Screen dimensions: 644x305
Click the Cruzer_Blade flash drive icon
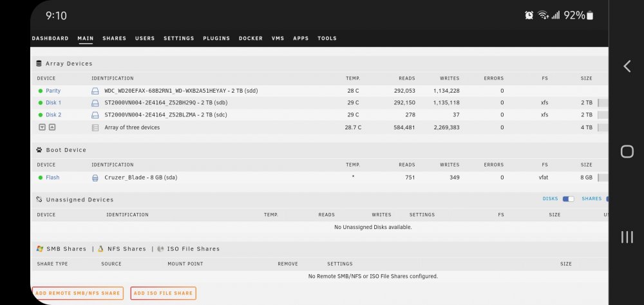pyautogui.click(x=95, y=178)
